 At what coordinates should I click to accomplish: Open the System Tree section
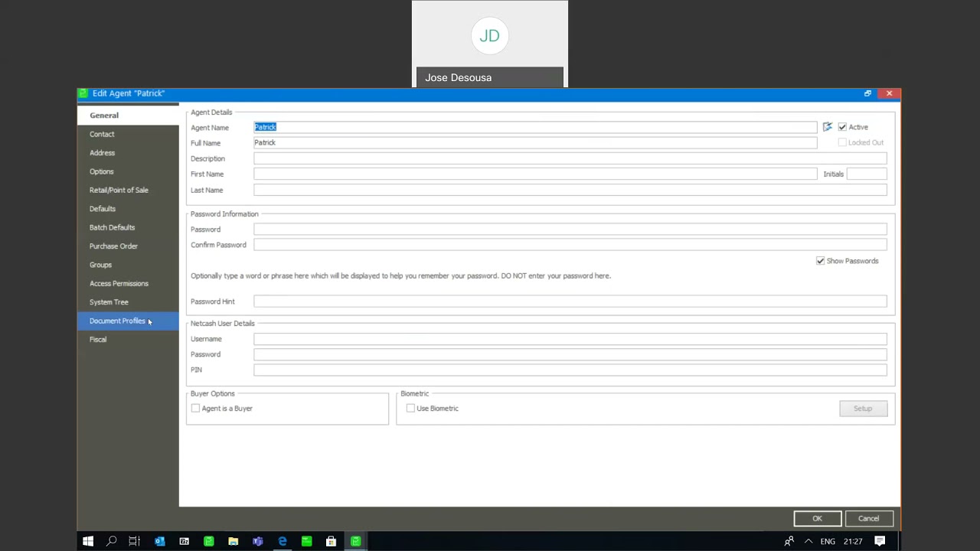pyautogui.click(x=128, y=302)
